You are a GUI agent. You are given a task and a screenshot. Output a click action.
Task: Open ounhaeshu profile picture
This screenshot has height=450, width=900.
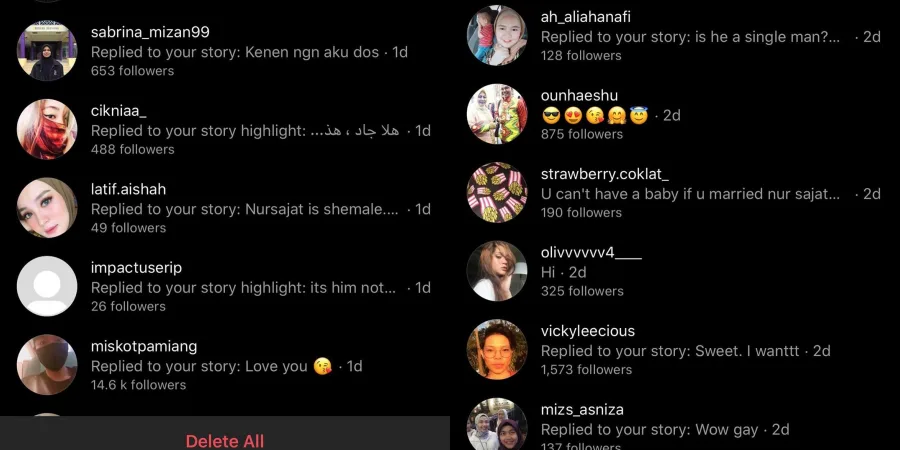[x=496, y=114]
